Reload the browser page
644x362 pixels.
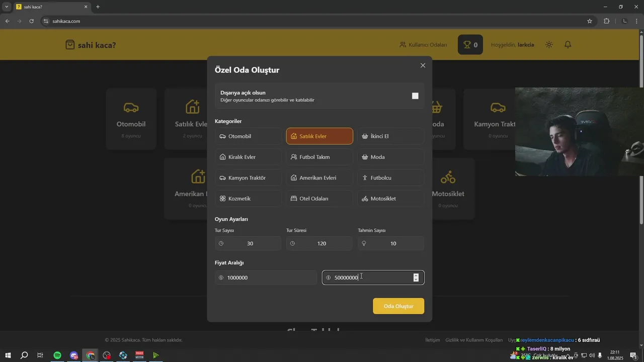pyautogui.click(x=31, y=21)
